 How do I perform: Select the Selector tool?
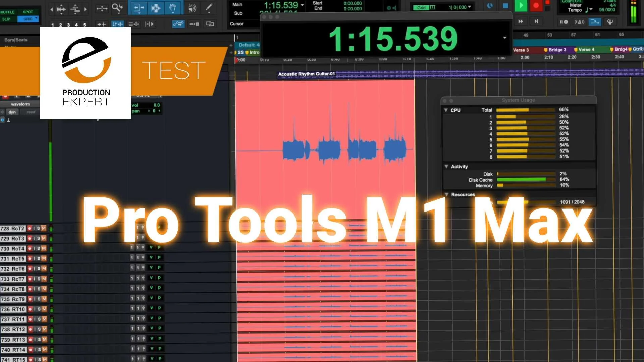pos(156,8)
